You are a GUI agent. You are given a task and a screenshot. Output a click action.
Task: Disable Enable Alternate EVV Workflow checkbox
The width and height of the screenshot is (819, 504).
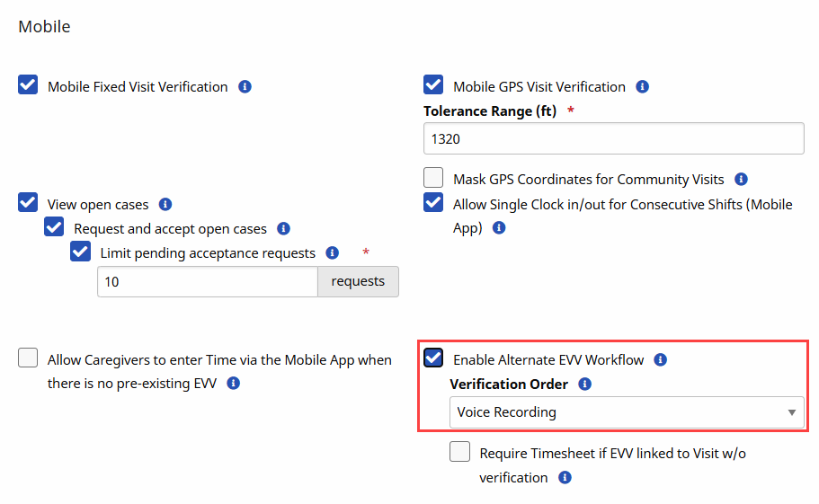433,358
